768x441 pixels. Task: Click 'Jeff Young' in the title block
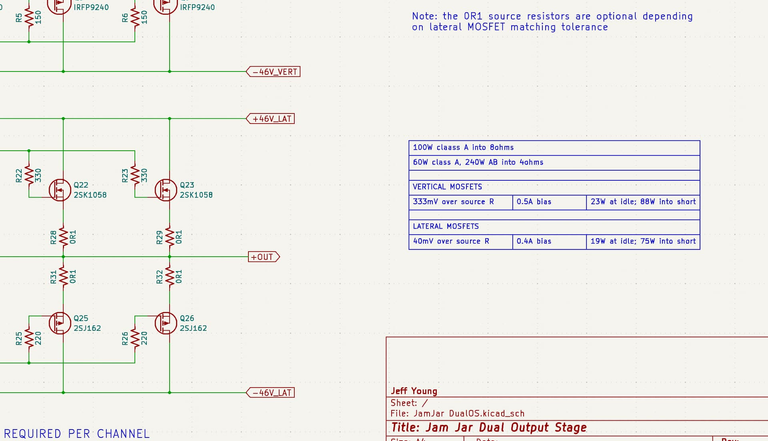point(414,391)
